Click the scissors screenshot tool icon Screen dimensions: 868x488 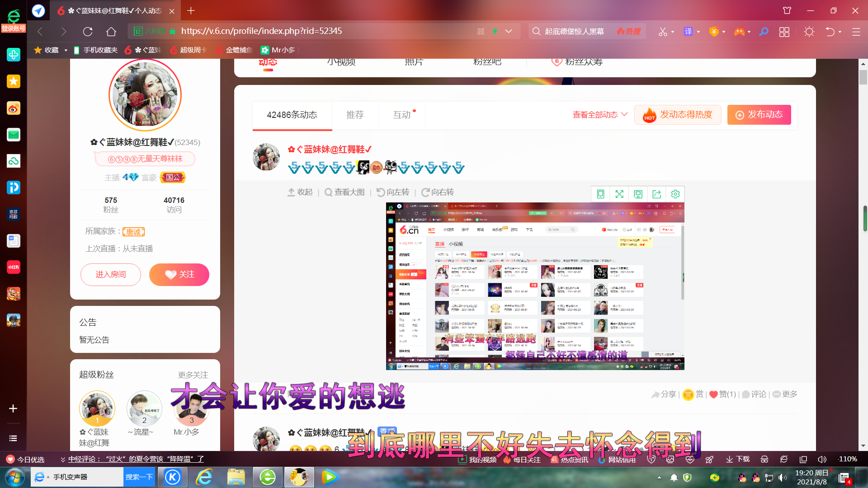coord(663,31)
